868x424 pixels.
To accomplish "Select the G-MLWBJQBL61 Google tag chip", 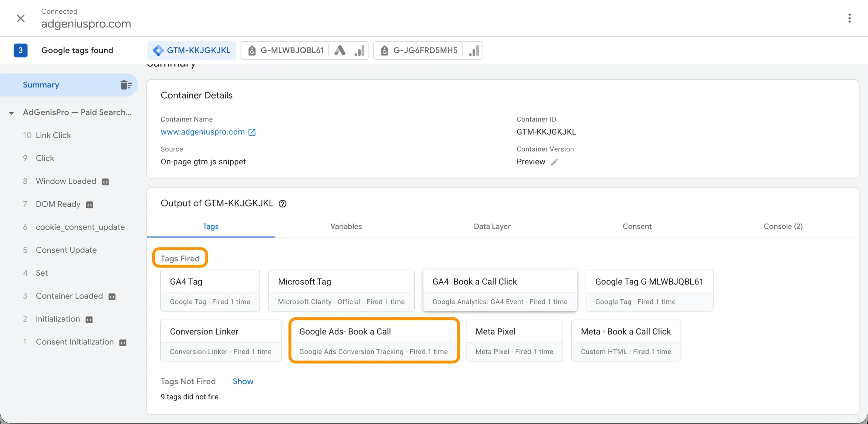I will click(x=285, y=51).
